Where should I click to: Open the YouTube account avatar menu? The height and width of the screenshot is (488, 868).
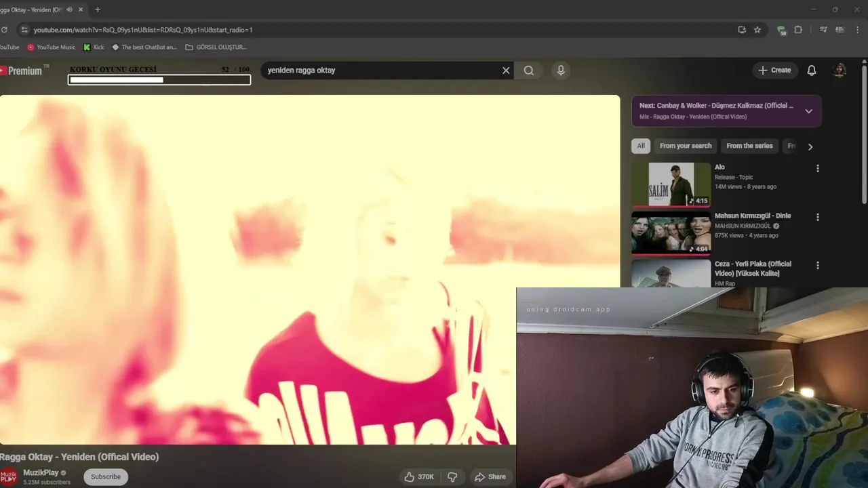click(840, 70)
